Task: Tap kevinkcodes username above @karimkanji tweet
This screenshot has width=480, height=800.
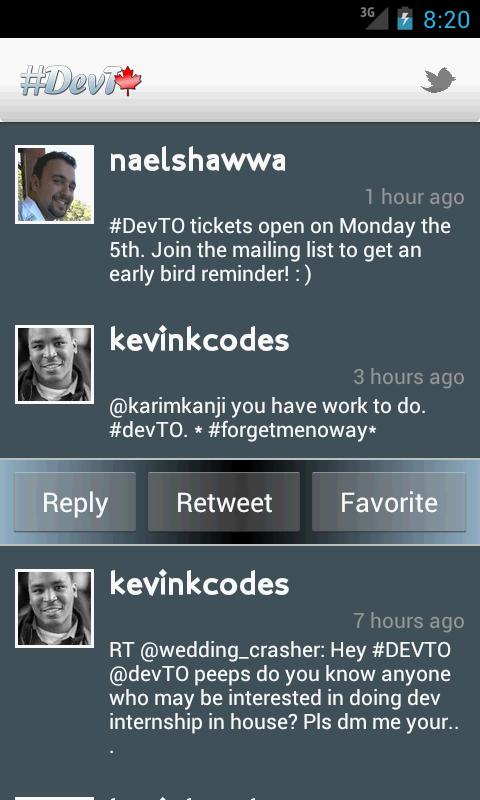Action: pos(199,340)
